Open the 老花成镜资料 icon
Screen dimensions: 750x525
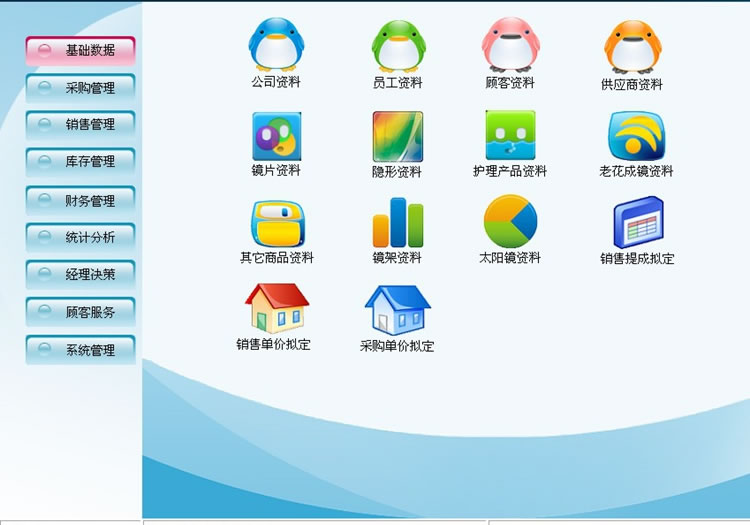click(x=636, y=136)
